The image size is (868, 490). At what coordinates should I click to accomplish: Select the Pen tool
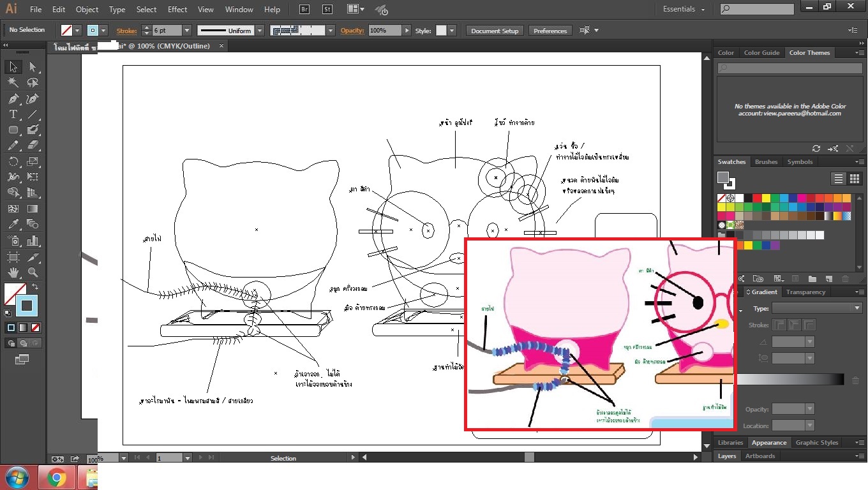(x=13, y=99)
